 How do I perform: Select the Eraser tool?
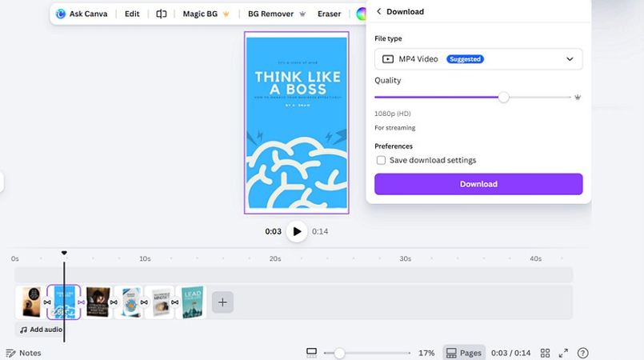(x=329, y=14)
